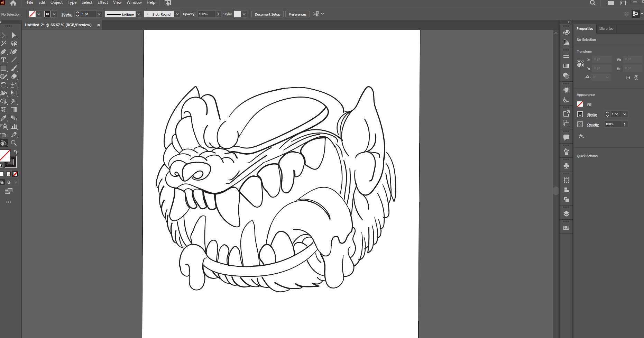
Task: Select the Free Transform tool
Action: tap(14, 93)
